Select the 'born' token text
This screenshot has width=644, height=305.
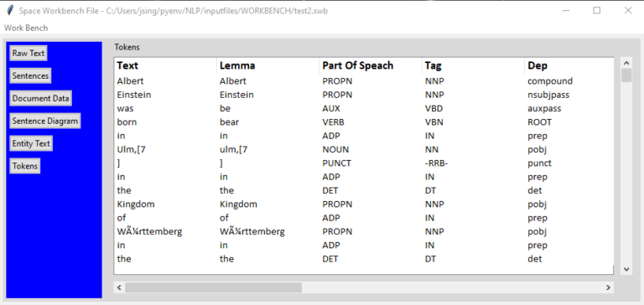(127, 122)
